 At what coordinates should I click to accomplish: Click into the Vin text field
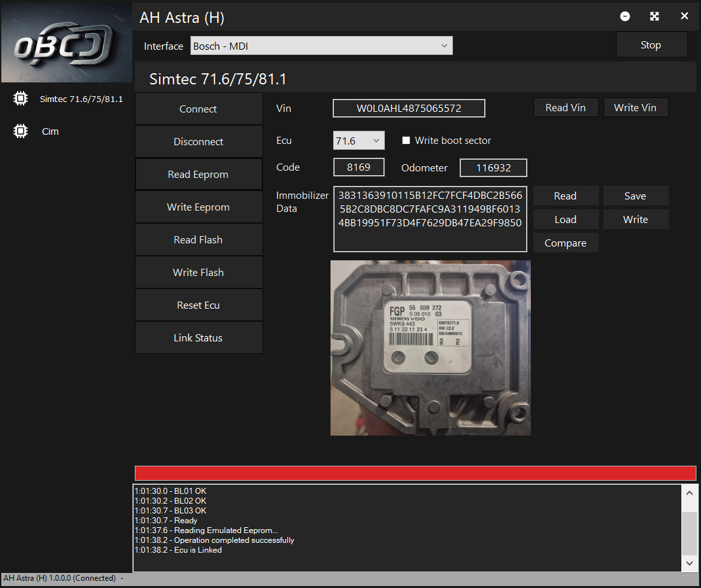408,109
